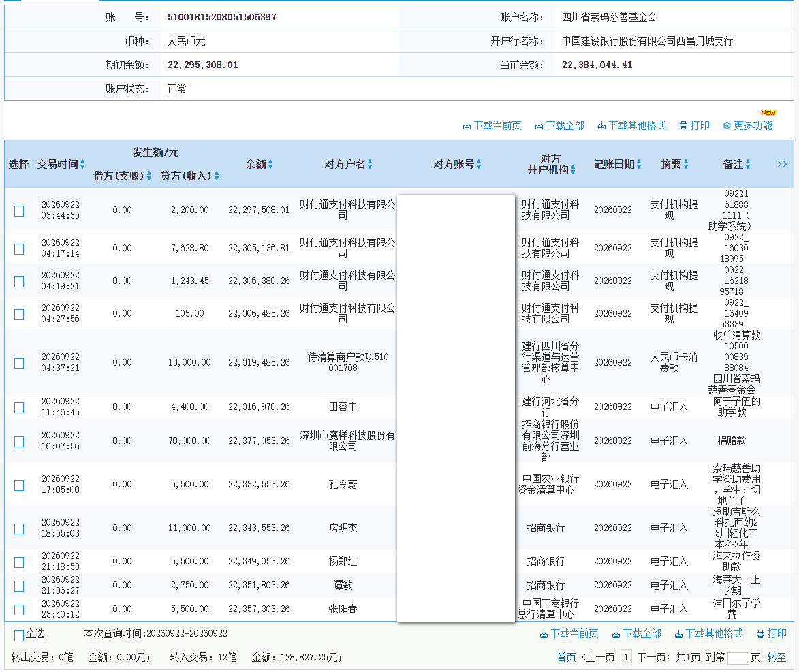Click the 捐赠款 remark cell
799x672 pixels.
coord(732,441)
